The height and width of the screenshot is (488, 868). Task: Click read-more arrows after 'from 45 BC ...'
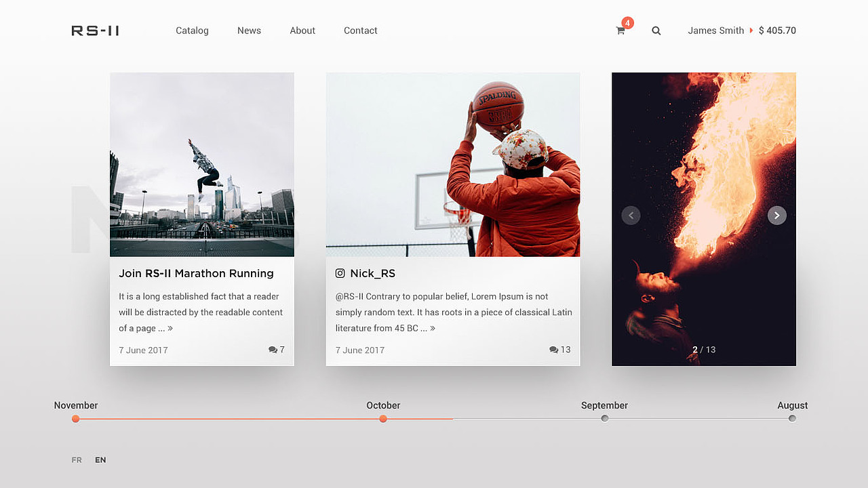point(433,328)
